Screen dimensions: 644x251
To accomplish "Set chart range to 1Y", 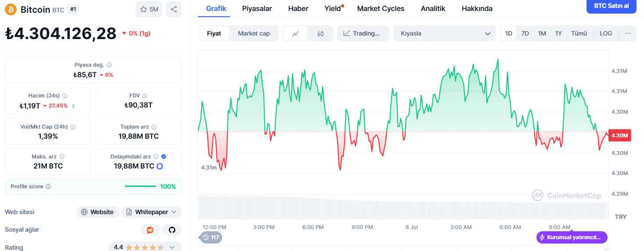I will (558, 33).
